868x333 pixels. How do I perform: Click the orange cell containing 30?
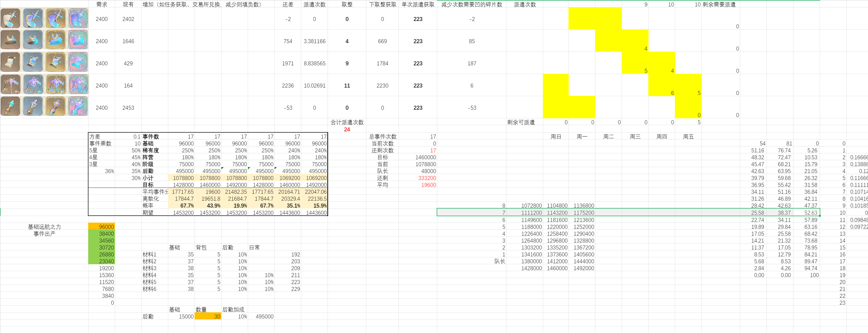[x=208, y=316]
